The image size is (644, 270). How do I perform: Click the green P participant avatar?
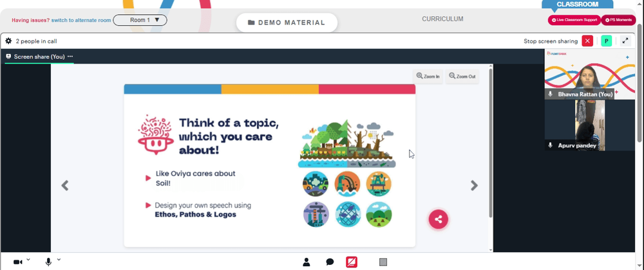[x=606, y=41]
